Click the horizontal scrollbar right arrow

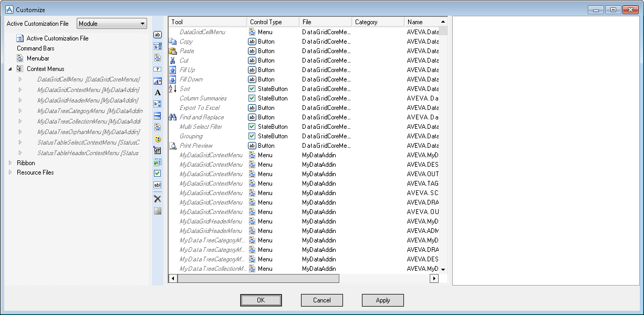coord(434,279)
